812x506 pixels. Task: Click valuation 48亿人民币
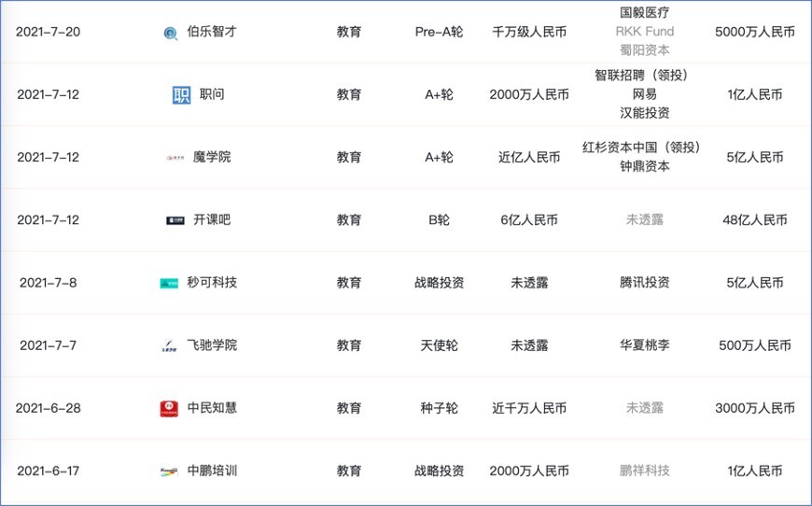[755, 219]
